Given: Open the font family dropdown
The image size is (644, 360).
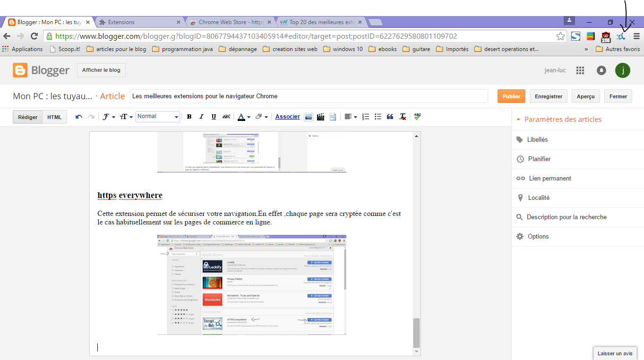Looking at the screenshot, I should (109, 117).
